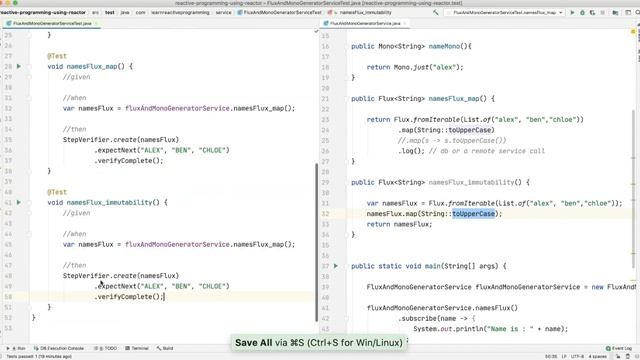Click the inspection warning indicator in right editor
The image size is (640, 360).
click(633, 31)
